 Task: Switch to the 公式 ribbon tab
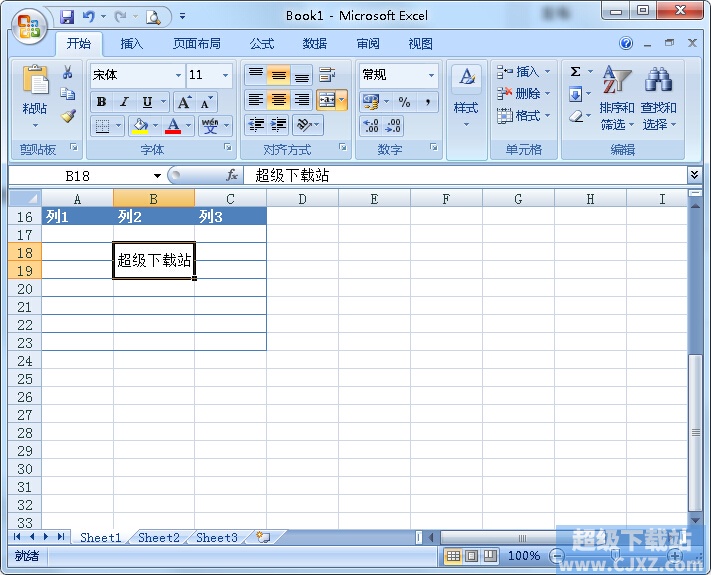[262, 44]
